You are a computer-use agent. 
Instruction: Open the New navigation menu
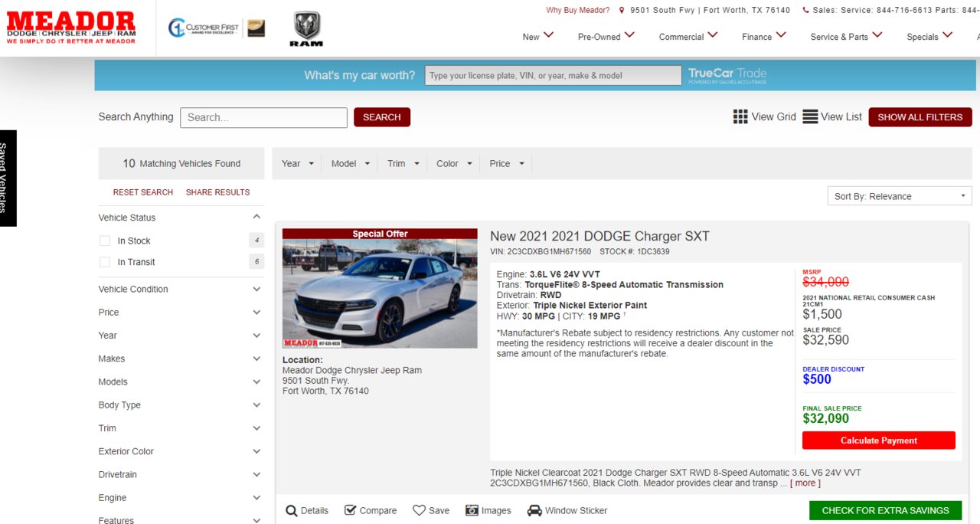click(x=538, y=36)
